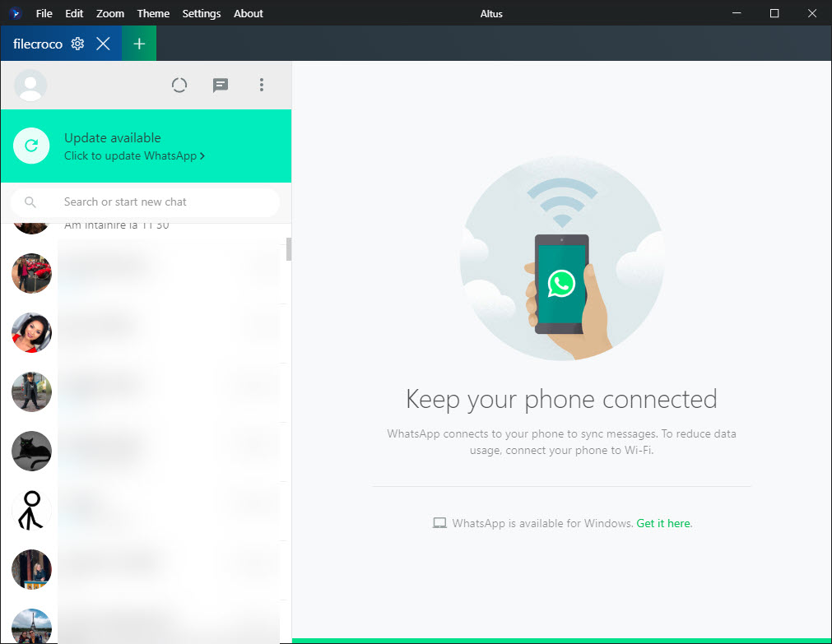Image resolution: width=832 pixels, height=644 pixels.
Task: Open the three-dot WhatsApp menu
Action: pyautogui.click(x=262, y=85)
